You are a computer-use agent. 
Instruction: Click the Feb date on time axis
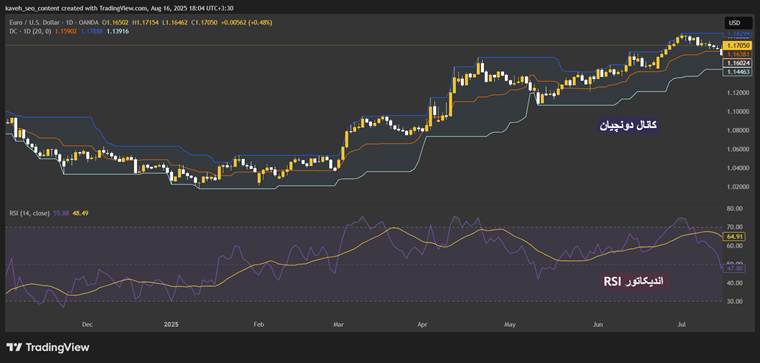point(258,324)
